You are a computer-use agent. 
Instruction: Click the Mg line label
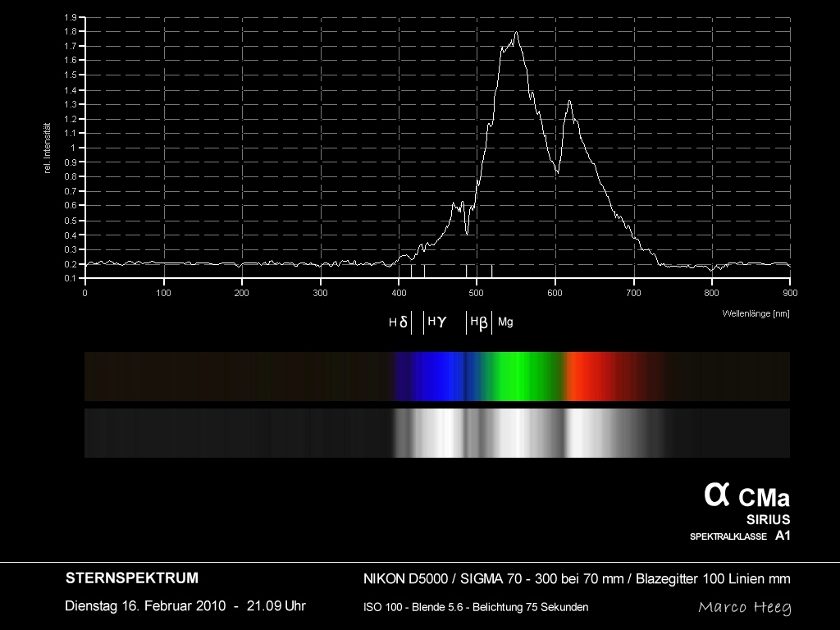(505, 322)
